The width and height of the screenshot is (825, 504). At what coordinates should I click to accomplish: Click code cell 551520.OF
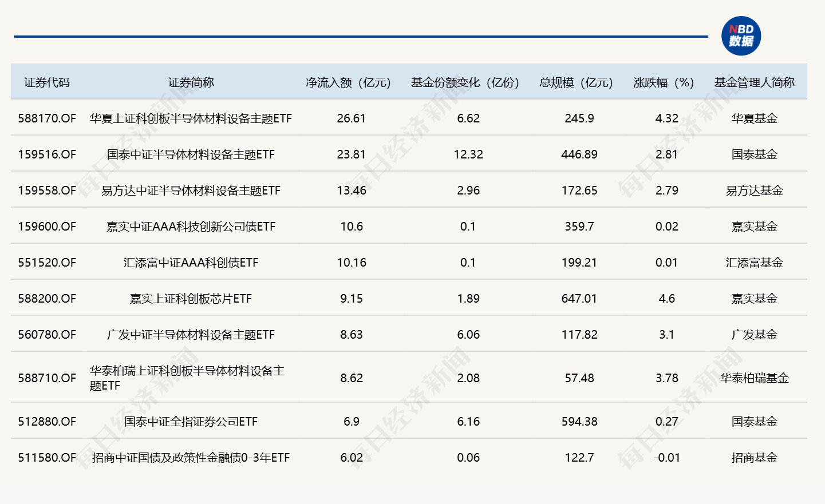(47, 263)
